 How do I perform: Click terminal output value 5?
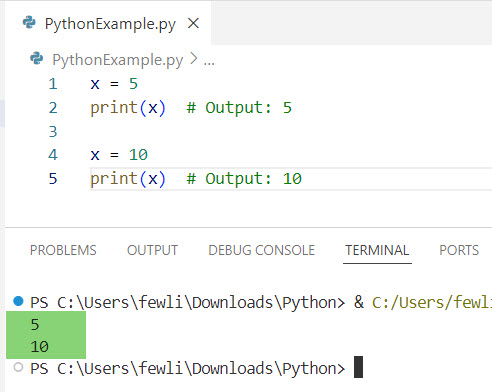[x=35, y=325]
